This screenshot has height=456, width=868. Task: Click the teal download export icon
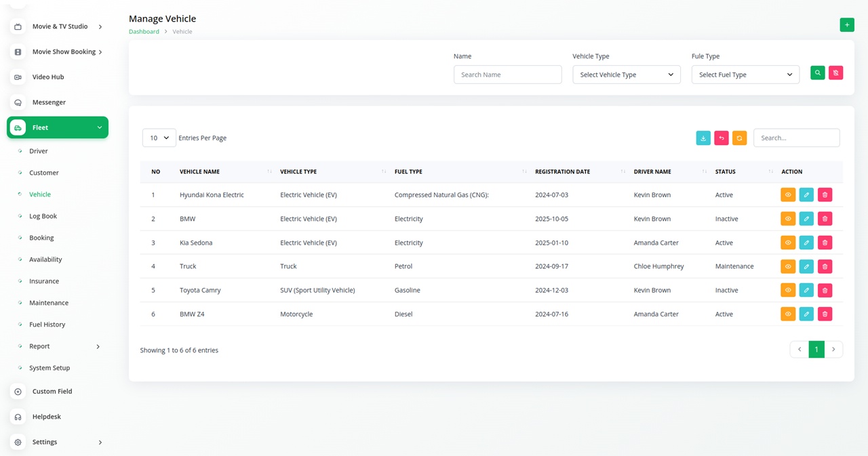pyautogui.click(x=703, y=138)
